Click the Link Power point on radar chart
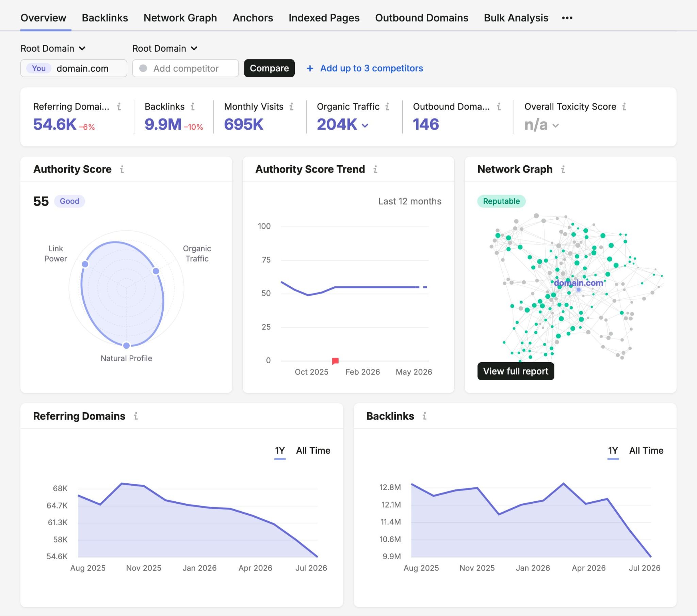 point(85,264)
